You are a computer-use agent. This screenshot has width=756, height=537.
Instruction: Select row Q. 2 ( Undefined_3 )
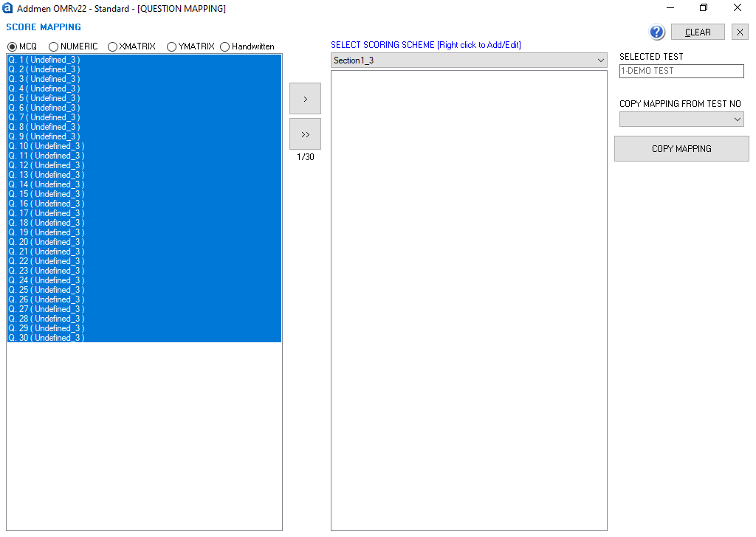144,69
